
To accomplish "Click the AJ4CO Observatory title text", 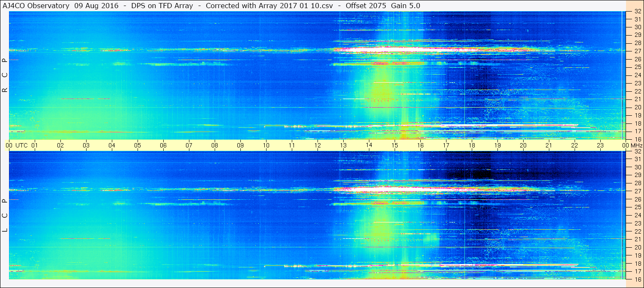I will pos(36,6).
